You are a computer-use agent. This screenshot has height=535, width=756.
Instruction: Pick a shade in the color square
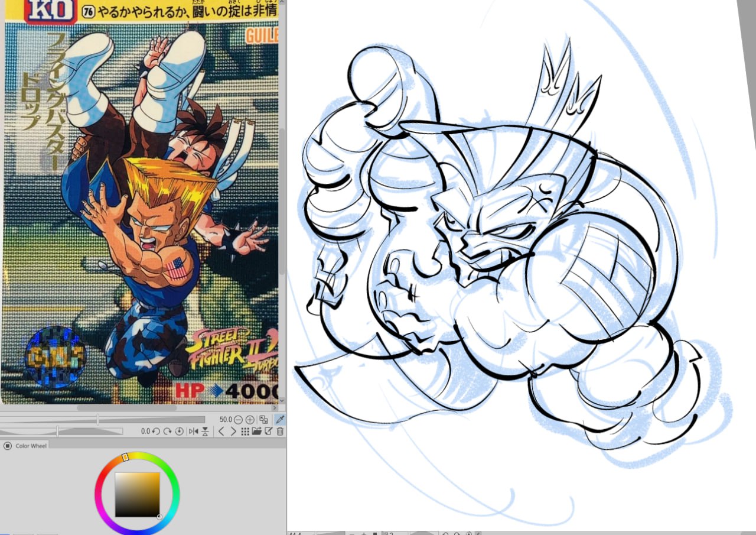tap(137, 494)
